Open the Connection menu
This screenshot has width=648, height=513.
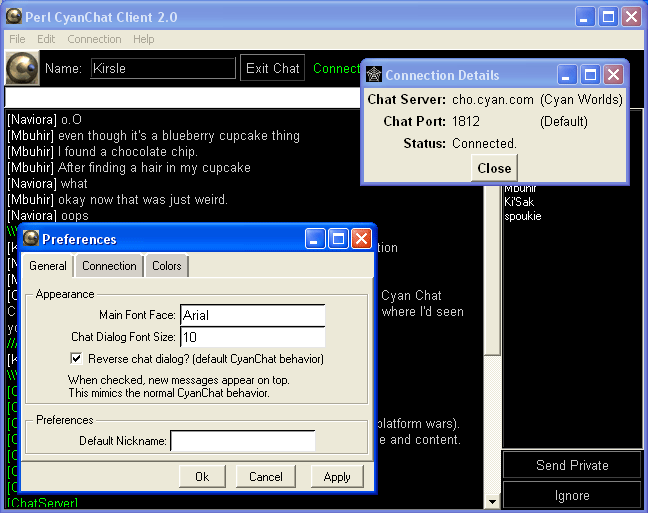point(94,39)
